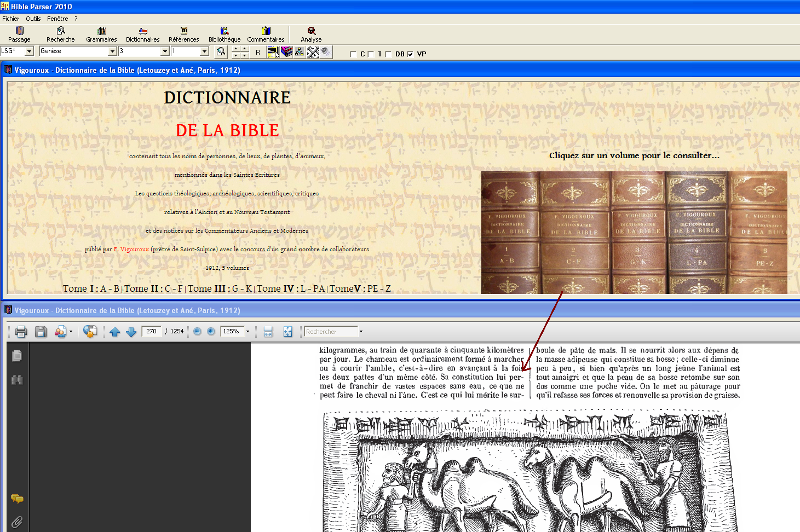Open the Genèse book dropdown
The height and width of the screenshot is (532, 800).
pos(112,51)
